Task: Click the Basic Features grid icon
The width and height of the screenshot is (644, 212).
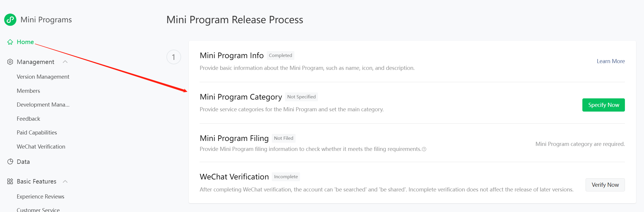Action: [x=10, y=181]
